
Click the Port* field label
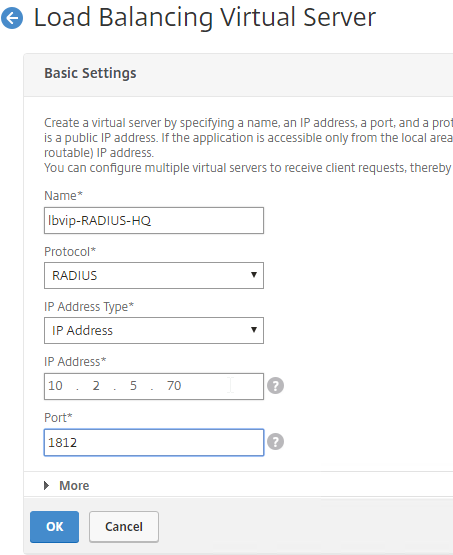(58, 418)
